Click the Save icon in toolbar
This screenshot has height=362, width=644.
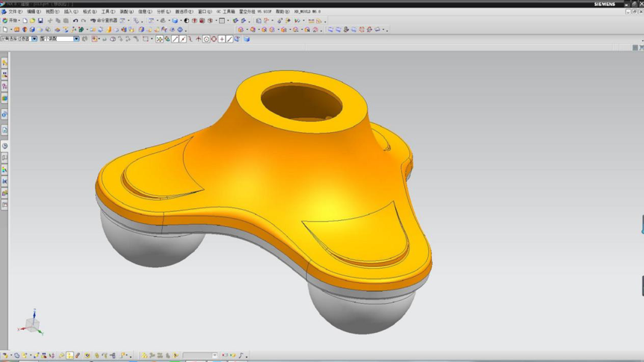point(40,21)
